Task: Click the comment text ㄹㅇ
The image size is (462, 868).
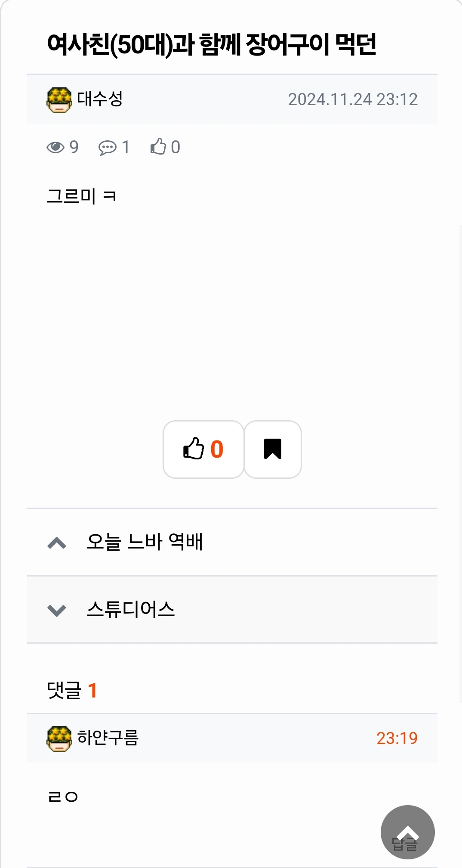Action: 63,797
